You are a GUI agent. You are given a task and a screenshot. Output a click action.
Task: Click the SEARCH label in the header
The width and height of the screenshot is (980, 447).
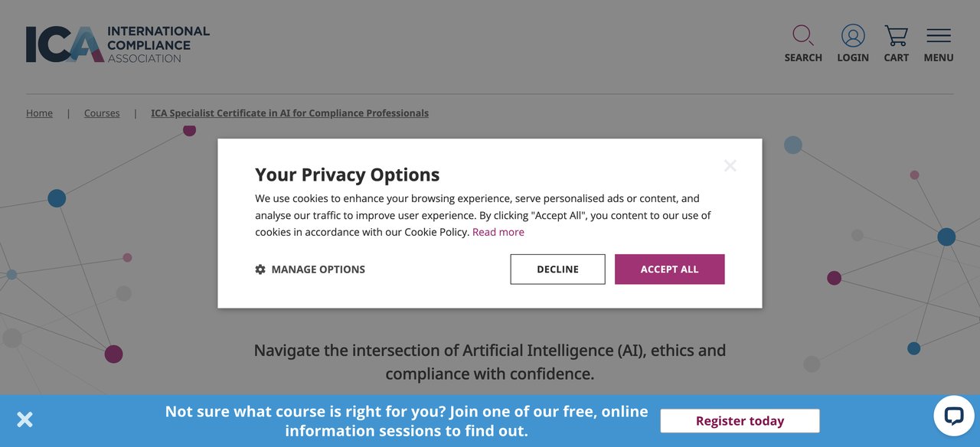pyautogui.click(x=802, y=57)
